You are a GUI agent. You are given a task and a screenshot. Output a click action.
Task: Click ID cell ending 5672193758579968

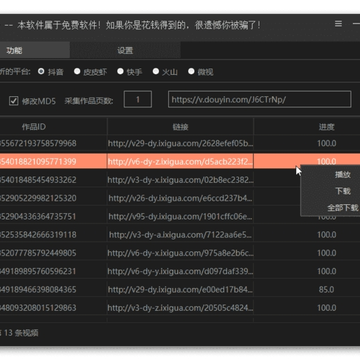pos(38,143)
